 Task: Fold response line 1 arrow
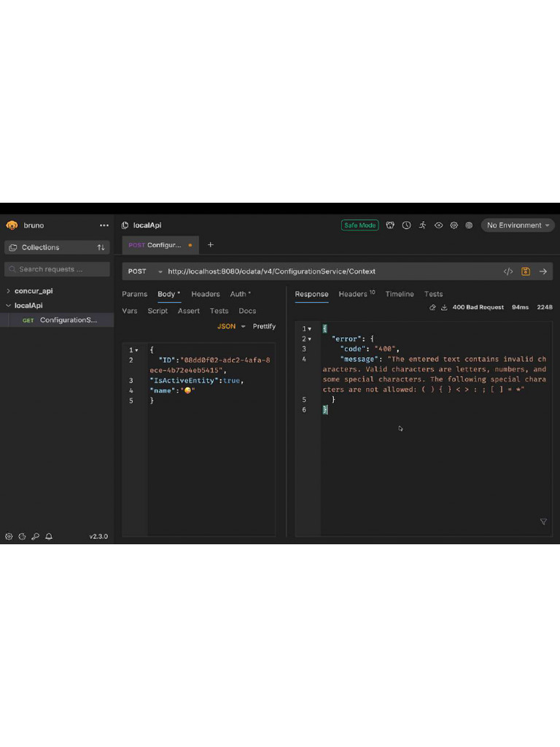(x=309, y=329)
